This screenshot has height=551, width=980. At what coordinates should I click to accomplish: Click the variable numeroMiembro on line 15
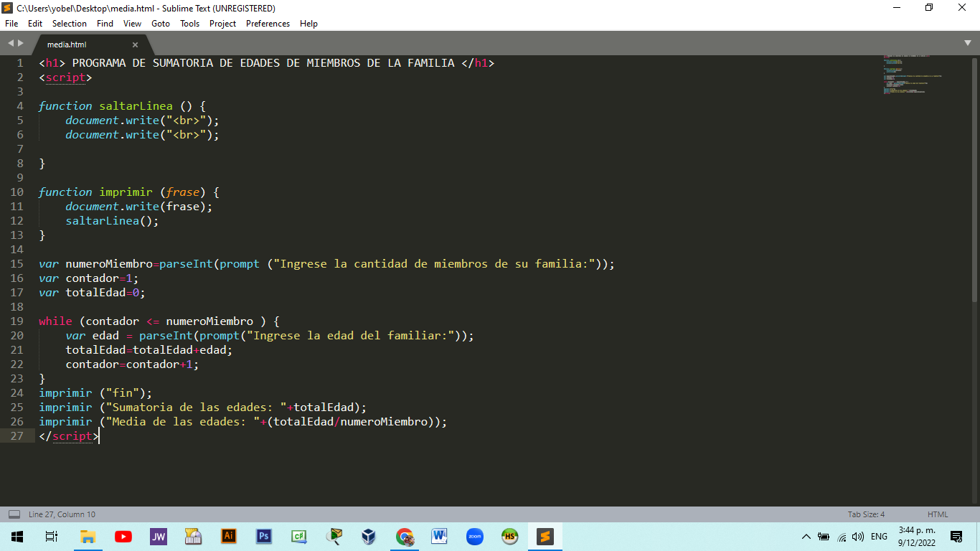(x=109, y=264)
